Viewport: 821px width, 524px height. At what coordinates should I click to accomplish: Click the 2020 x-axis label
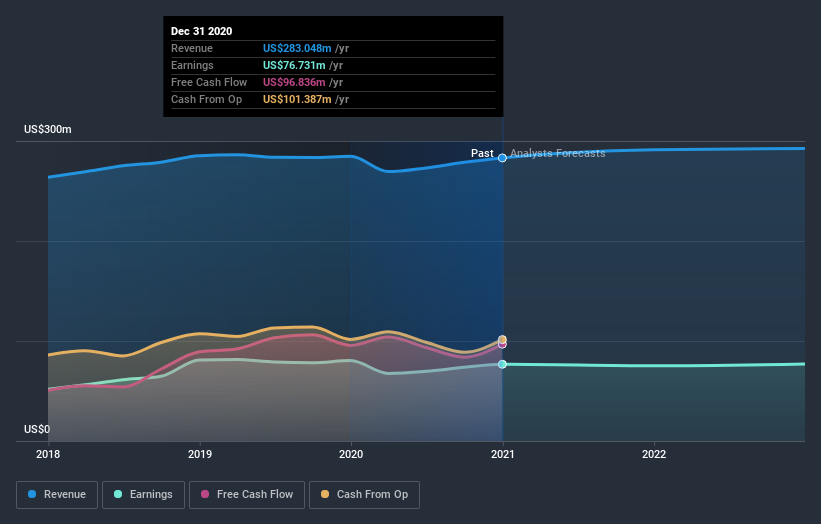[351, 454]
